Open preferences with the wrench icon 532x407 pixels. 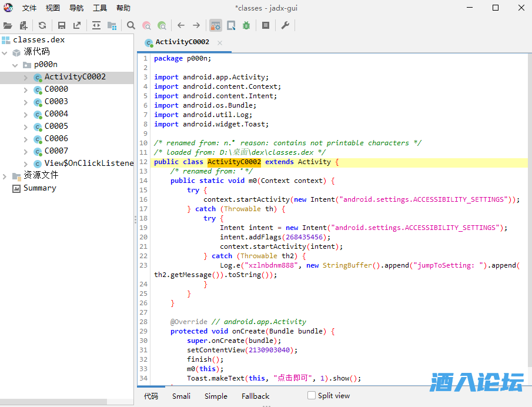point(285,25)
